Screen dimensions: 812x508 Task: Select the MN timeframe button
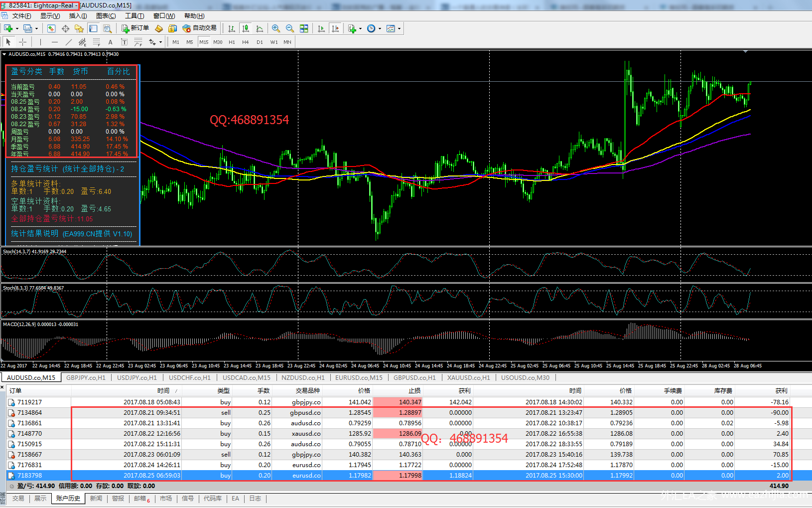287,42
